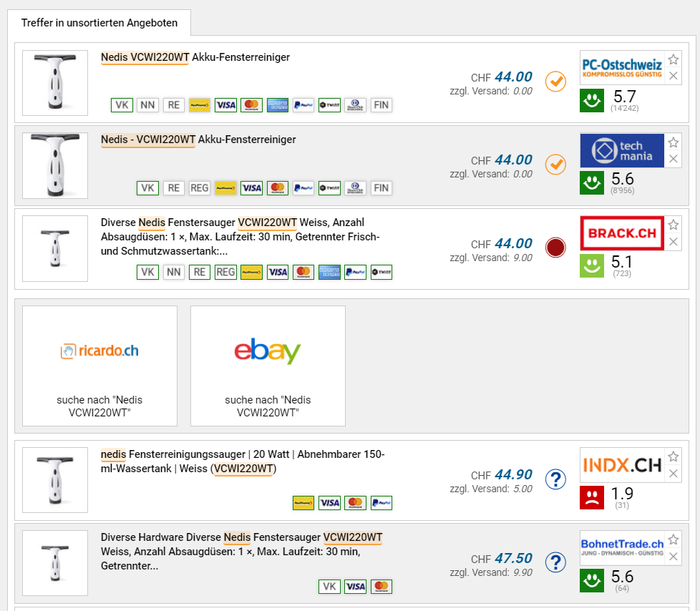Select the Treffer in unsortierten Angeboten tab
Viewport: 700px width, 611px height.
click(99, 23)
